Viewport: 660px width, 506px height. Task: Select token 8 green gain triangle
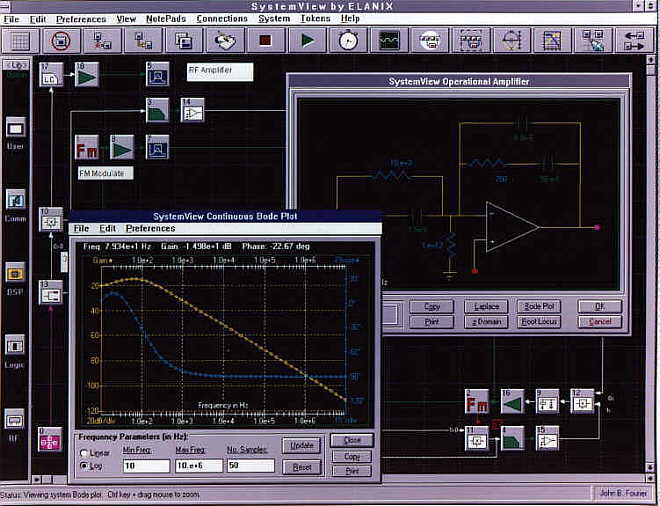click(x=122, y=147)
